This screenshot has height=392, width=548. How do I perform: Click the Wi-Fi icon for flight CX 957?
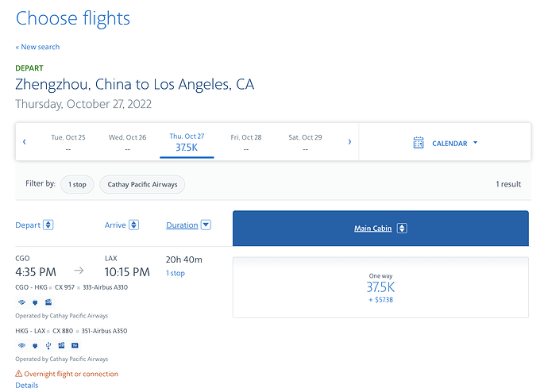pyautogui.click(x=21, y=302)
